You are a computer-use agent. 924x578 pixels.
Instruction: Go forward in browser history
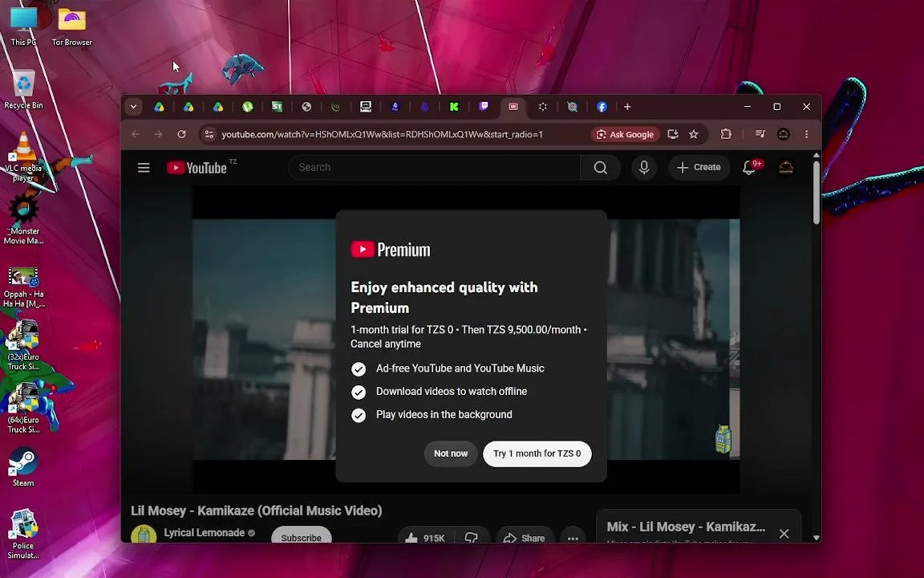(158, 135)
